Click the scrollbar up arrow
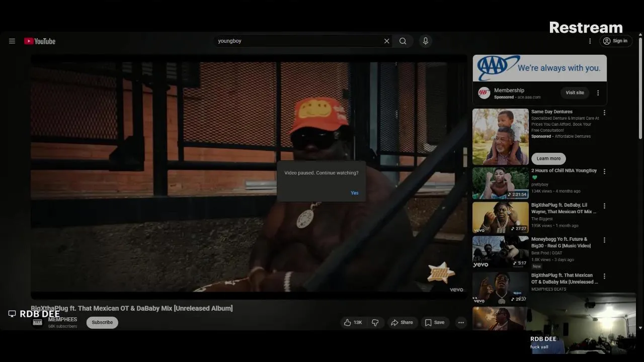The image size is (644, 362). click(640, 35)
